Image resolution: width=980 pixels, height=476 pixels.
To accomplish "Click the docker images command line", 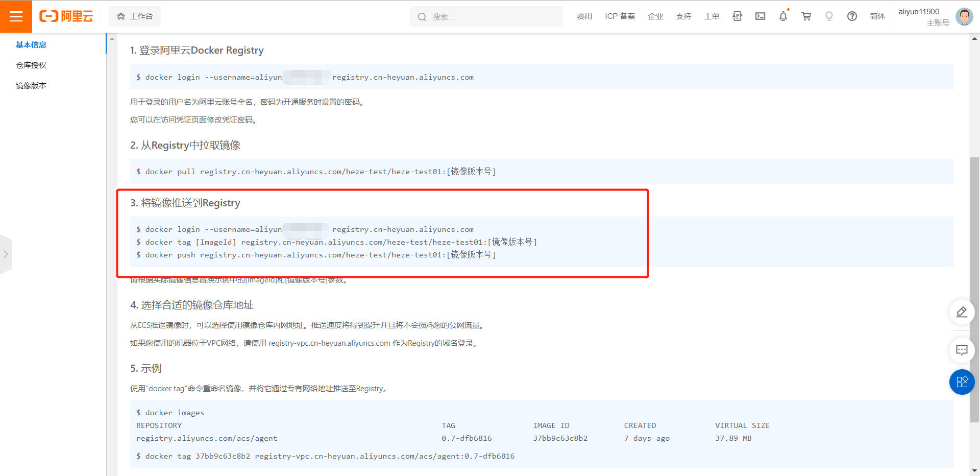I will (x=170, y=413).
